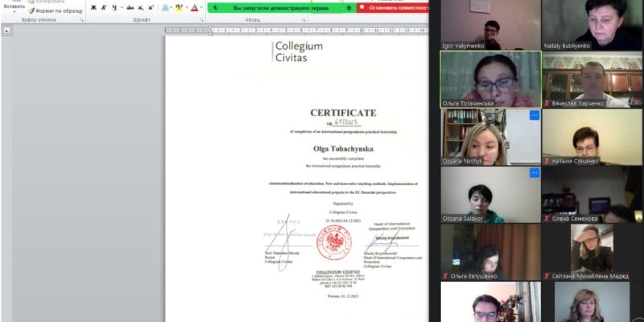644x322 pixels.
Task: Toggle italic К formatting
Action: click(104, 7)
